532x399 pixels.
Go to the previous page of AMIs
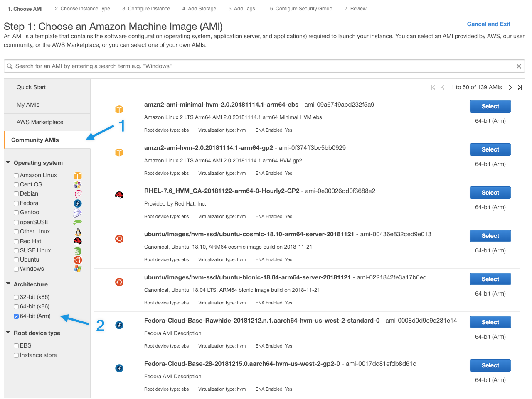pyautogui.click(x=443, y=87)
